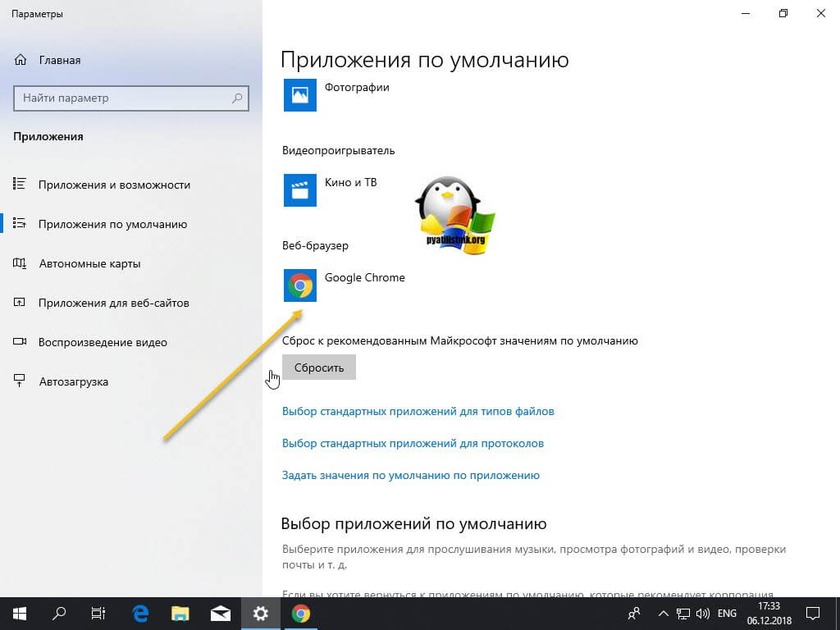Screen dimensions: 840x630
Task: Open Выбор стандартных приложений для протоколов
Action: coord(413,444)
